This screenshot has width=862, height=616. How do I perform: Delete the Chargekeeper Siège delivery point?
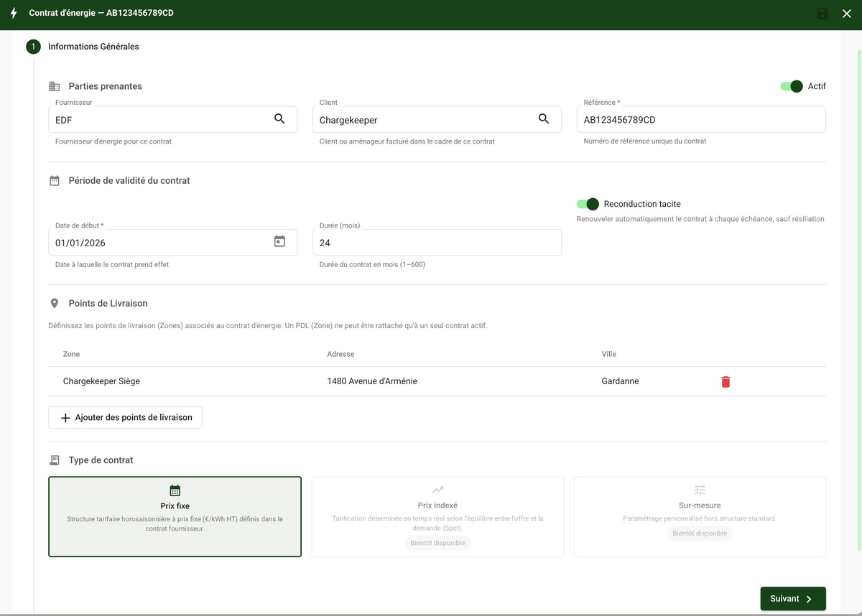click(726, 381)
